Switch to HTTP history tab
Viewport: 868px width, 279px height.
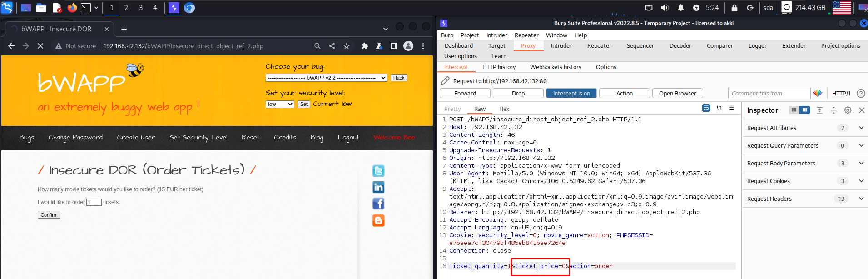pyautogui.click(x=499, y=67)
